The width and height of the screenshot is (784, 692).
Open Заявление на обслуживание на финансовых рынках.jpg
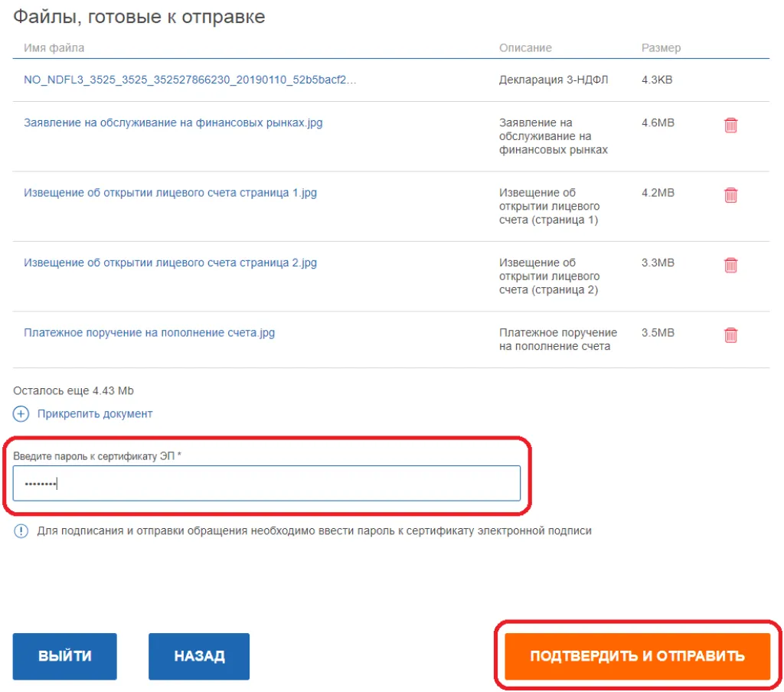(173, 122)
